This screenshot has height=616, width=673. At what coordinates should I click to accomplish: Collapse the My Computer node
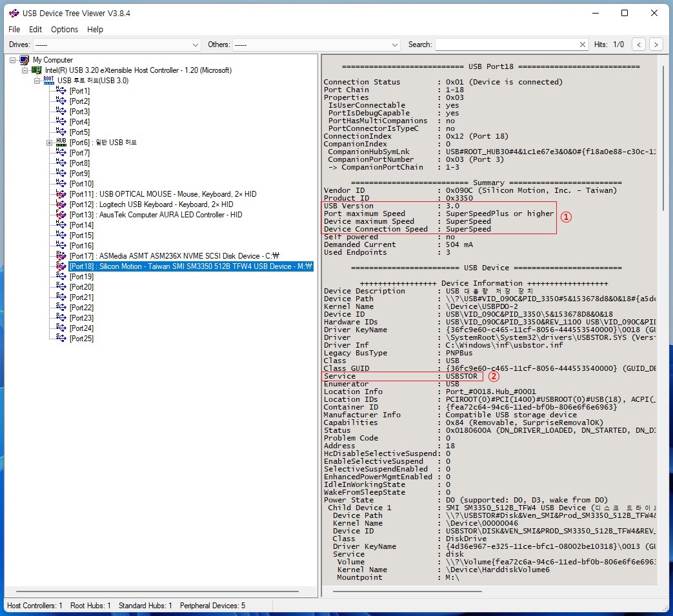coord(12,60)
